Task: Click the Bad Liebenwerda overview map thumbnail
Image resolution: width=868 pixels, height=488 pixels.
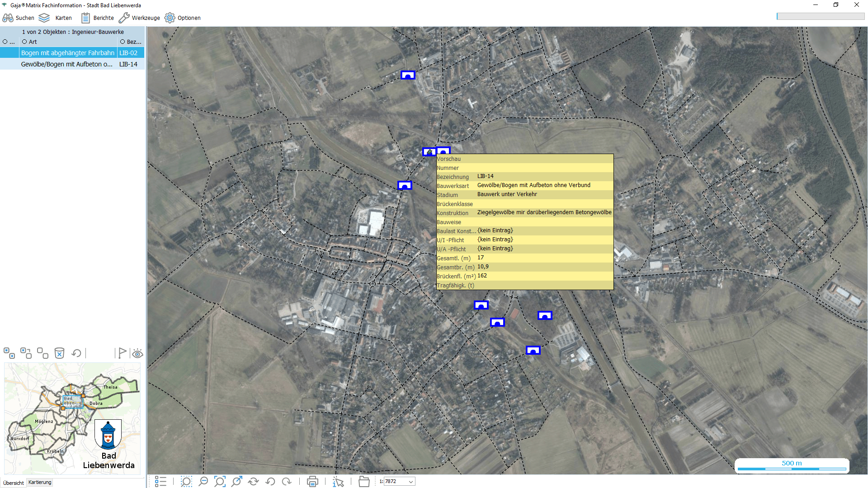Action: 72,418
